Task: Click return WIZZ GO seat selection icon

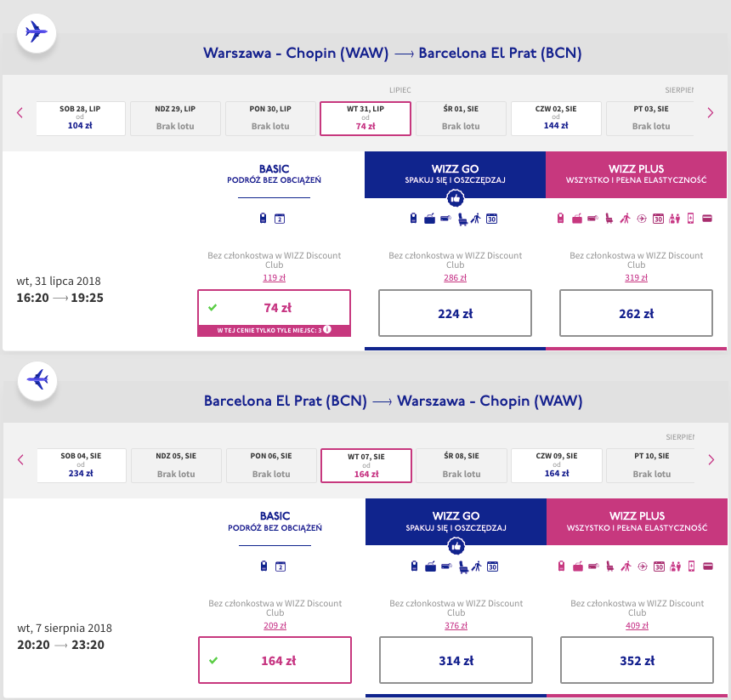Action: tap(463, 566)
